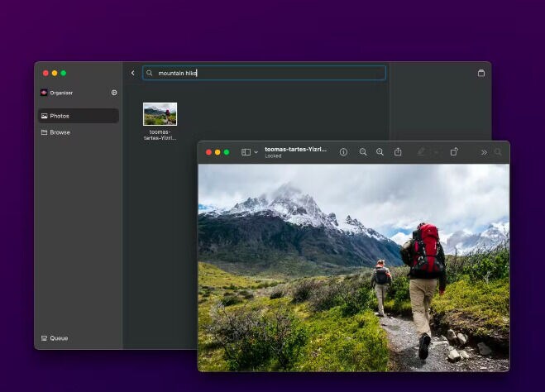
Task: Select the toomas-tartes thumbnail in search results
Action: point(160,114)
